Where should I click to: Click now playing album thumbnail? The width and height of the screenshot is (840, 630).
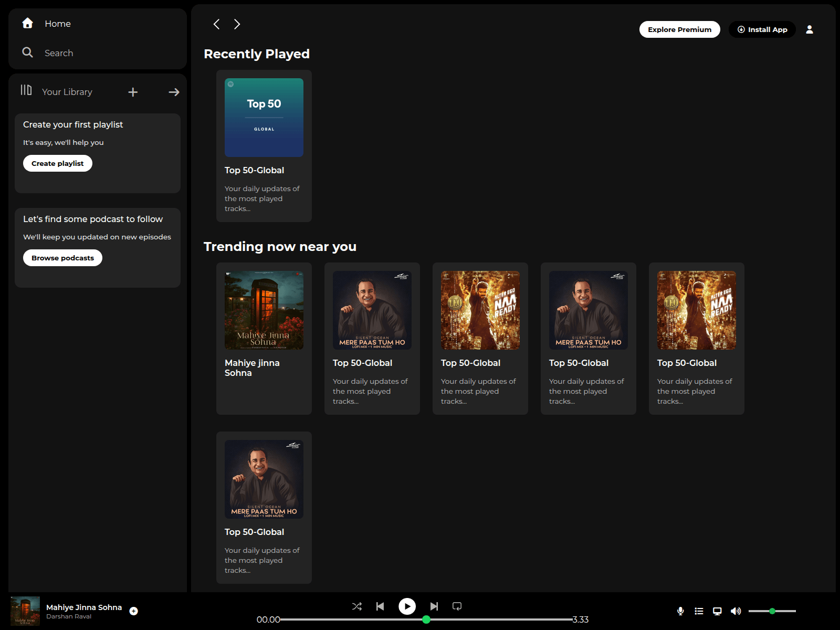(25, 611)
